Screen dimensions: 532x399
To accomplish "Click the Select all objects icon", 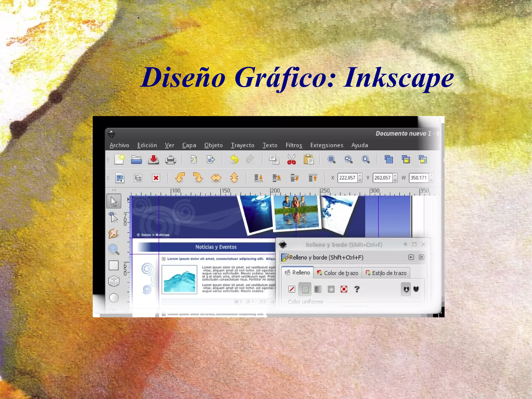I will coord(138,178).
